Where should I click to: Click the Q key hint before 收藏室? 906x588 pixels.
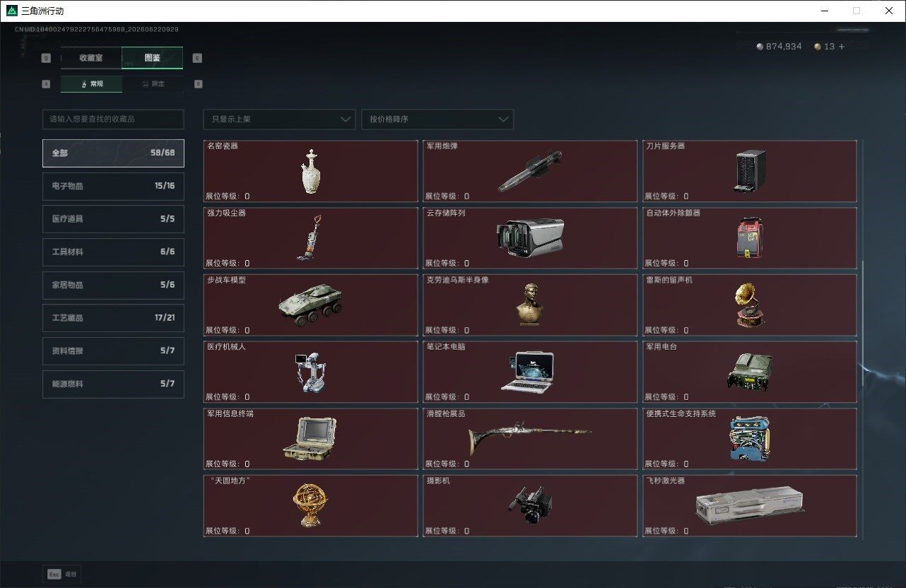coord(46,58)
